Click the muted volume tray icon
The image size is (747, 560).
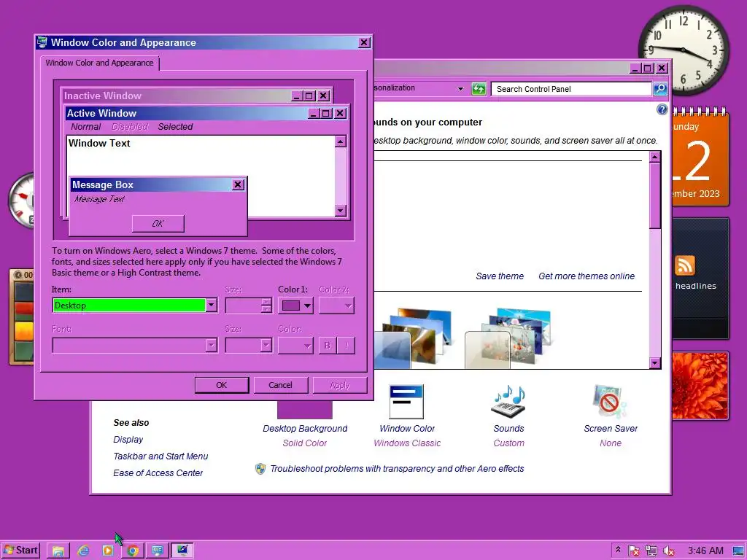(x=668, y=551)
